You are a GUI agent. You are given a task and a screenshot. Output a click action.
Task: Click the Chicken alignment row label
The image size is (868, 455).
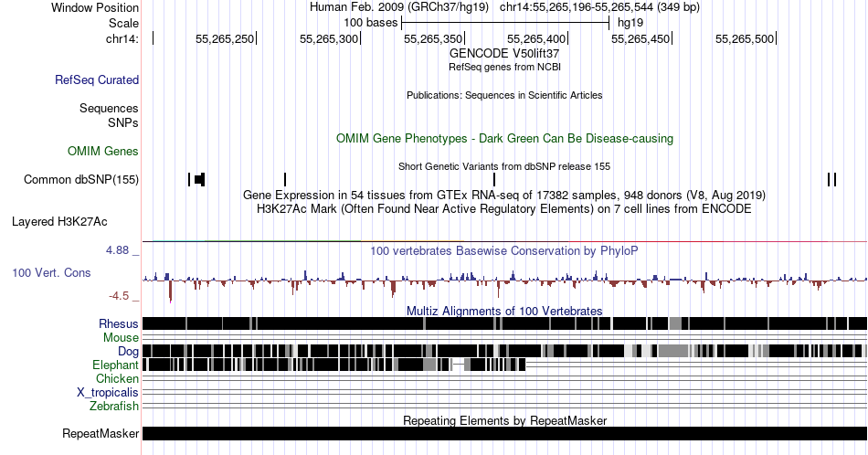pos(117,378)
